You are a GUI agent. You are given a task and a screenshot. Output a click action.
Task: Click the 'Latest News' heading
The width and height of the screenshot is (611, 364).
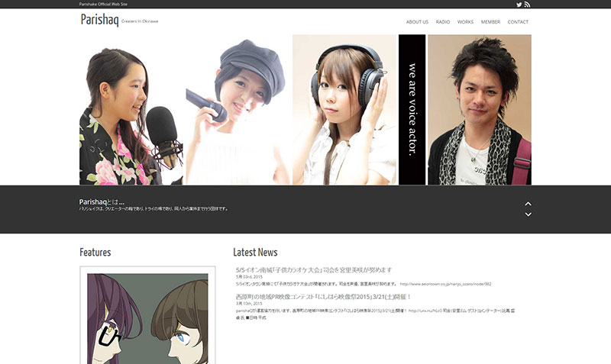point(255,253)
